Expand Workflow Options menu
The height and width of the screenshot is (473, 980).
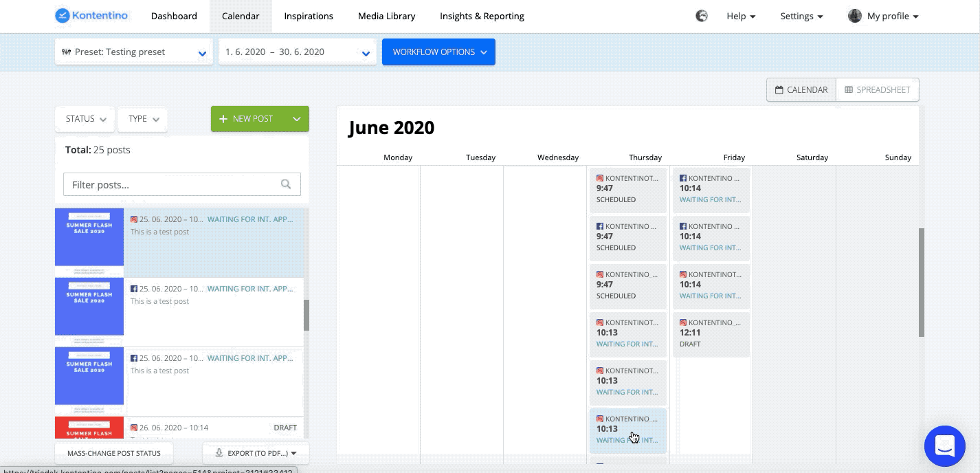[438, 52]
